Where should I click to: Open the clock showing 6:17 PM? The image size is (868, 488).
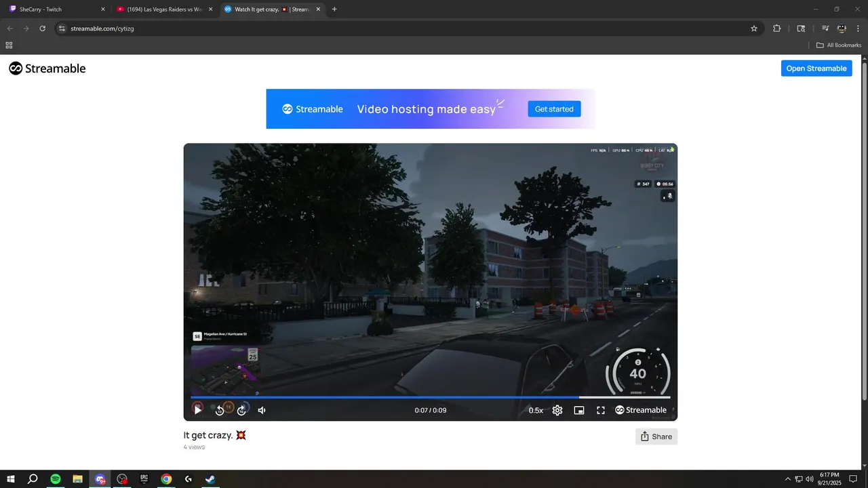829,479
